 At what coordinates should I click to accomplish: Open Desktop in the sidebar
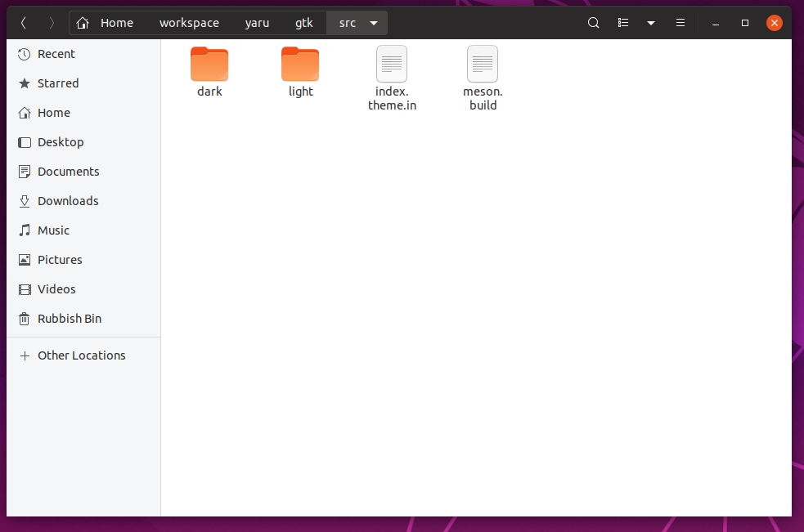pos(61,142)
